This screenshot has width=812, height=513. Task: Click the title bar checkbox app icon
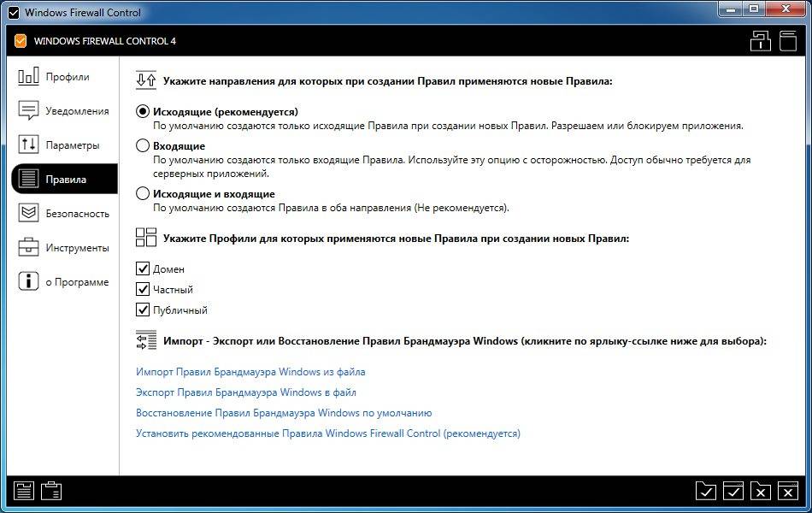(x=14, y=13)
